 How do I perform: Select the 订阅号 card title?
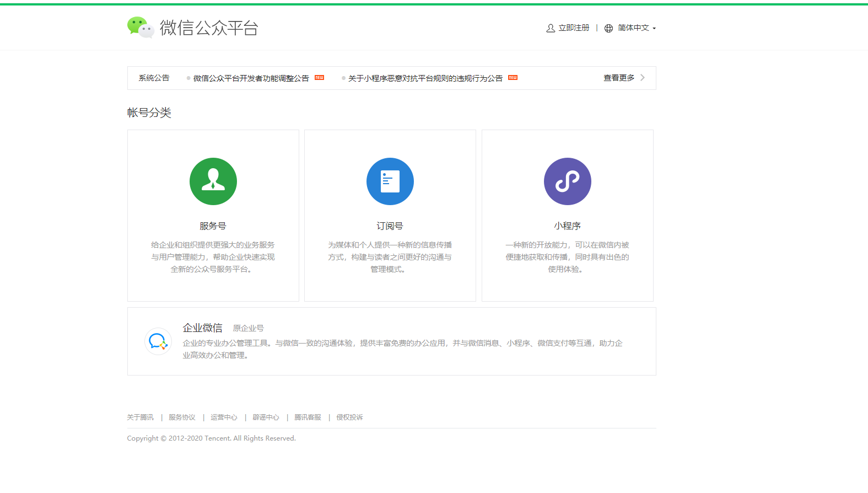390,226
